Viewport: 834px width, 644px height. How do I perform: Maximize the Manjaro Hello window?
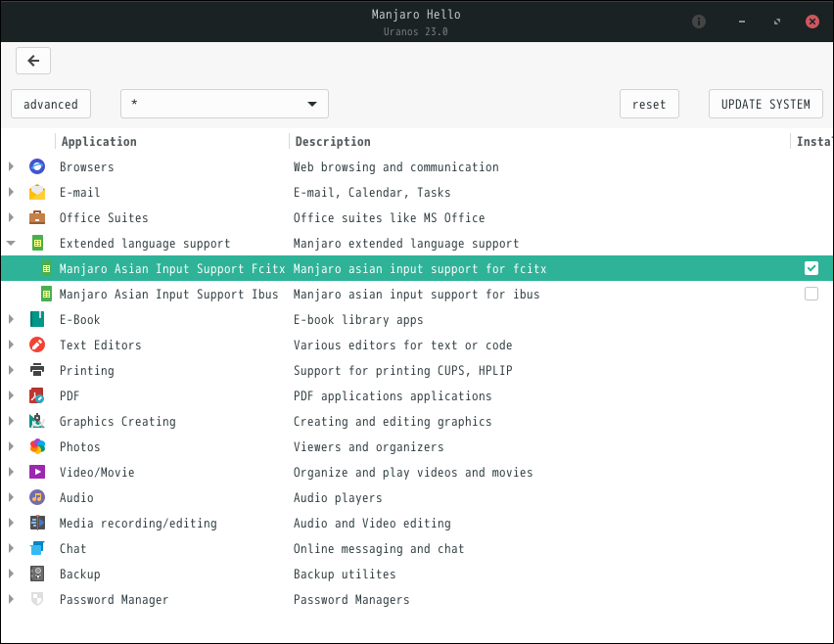[x=777, y=22]
